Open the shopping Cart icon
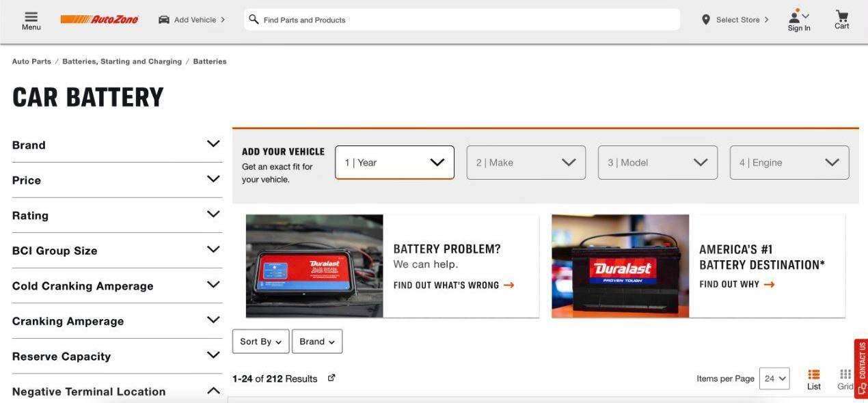The width and height of the screenshot is (868, 403). pos(842,16)
